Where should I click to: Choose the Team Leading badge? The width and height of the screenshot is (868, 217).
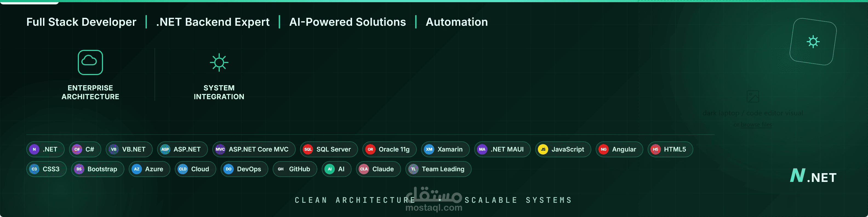[438, 169]
